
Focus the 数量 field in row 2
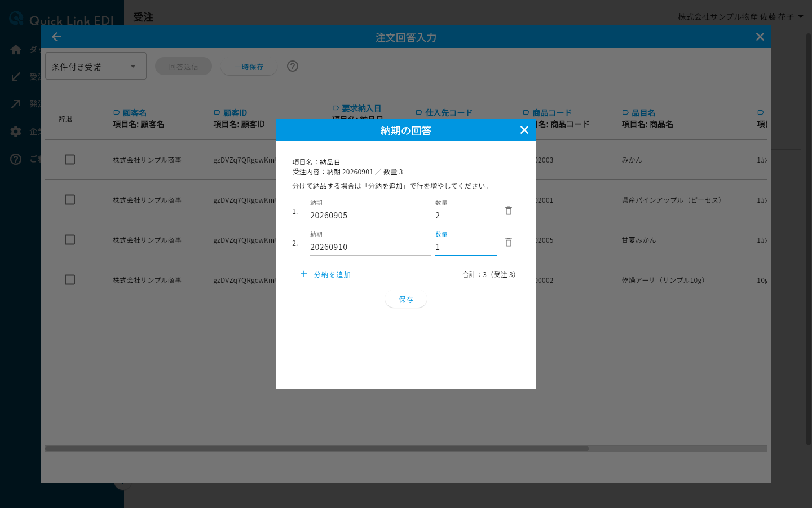coord(466,247)
